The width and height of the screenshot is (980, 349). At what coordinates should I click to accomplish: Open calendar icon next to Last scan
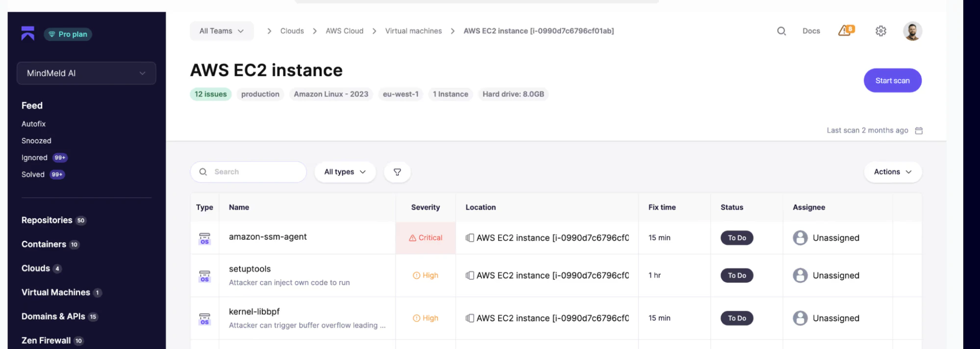919,131
